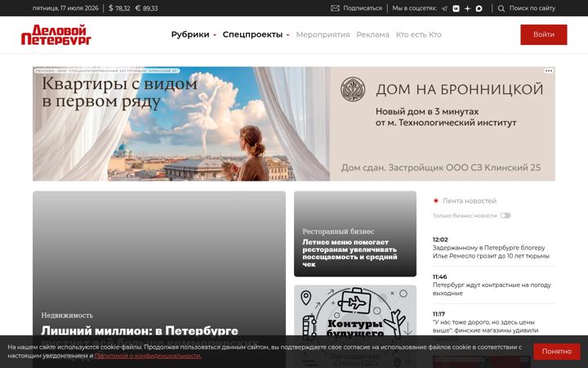Open the VK social network icon
This screenshot has width=588, height=368.
pos(456,8)
